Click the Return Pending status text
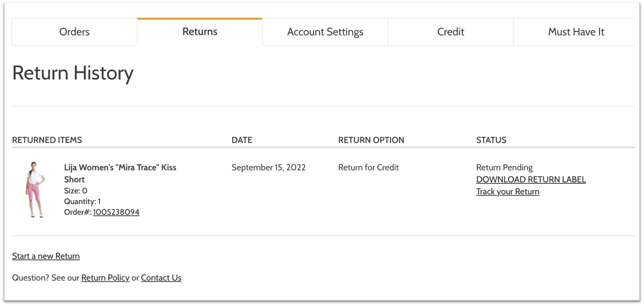Viewport: 644px width, 306px height. tap(504, 167)
